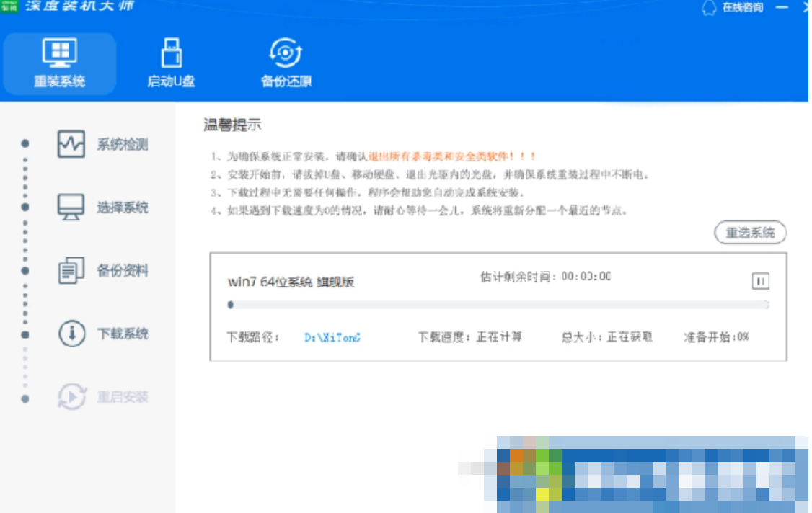Click the 选择系统 monitor icon
Screen dimensions: 812x513
tap(71, 207)
